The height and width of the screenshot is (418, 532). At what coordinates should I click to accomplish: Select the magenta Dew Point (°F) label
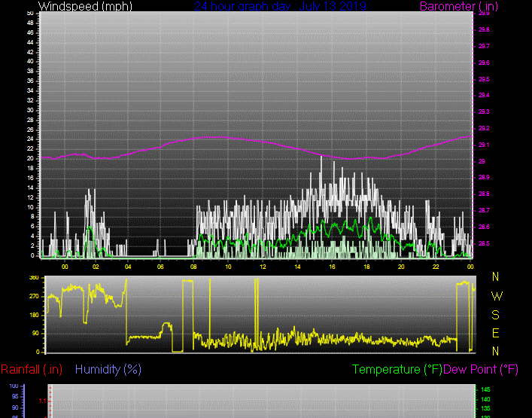pyautogui.click(x=482, y=369)
